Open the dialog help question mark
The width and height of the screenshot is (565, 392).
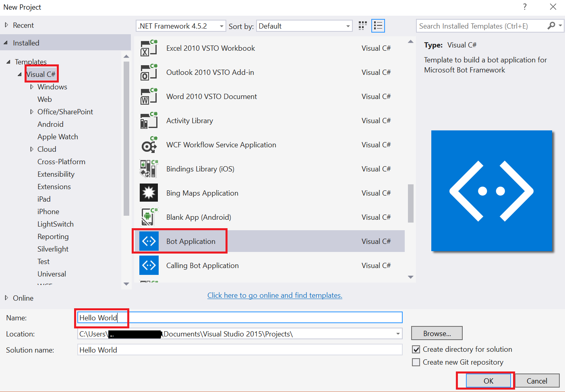click(x=524, y=7)
